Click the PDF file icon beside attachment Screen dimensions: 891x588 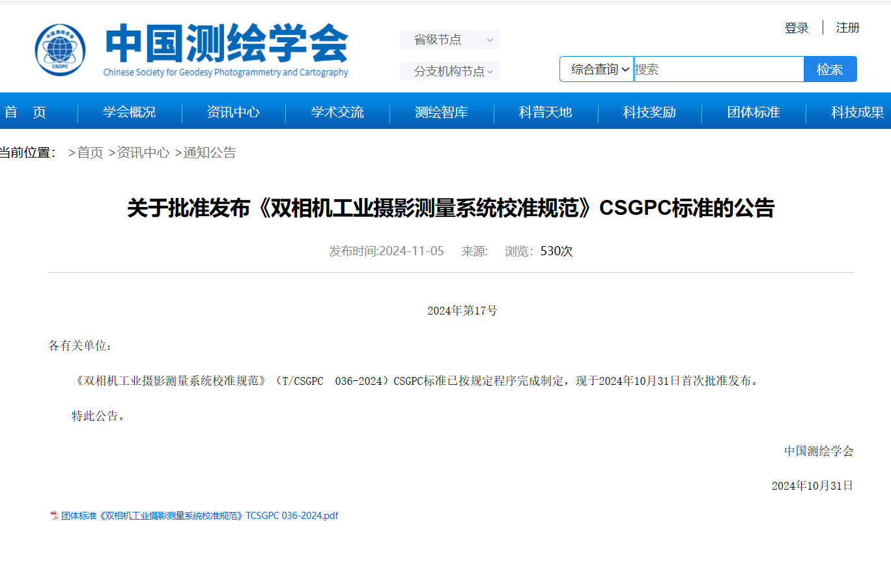pyautogui.click(x=54, y=516)
